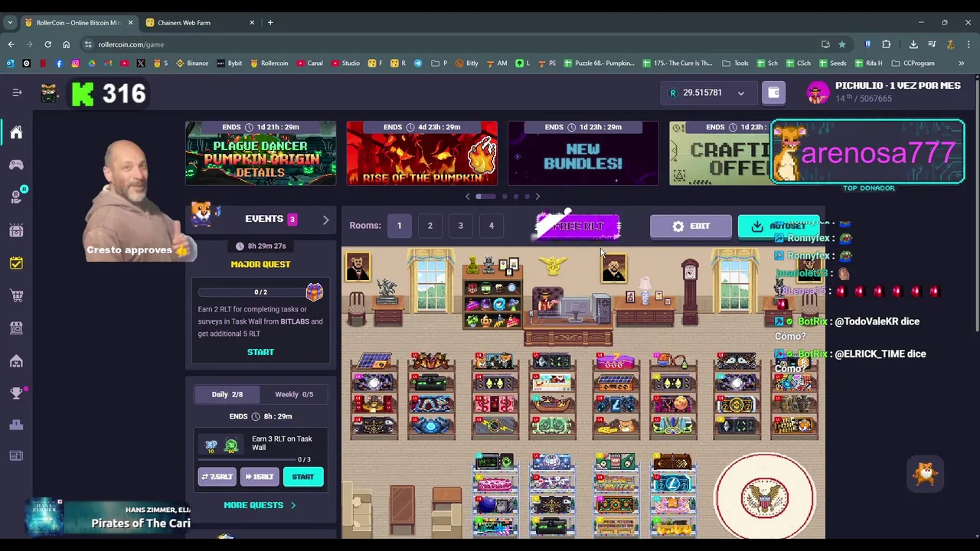Click the purple gift box reward icon

(314, 292)
